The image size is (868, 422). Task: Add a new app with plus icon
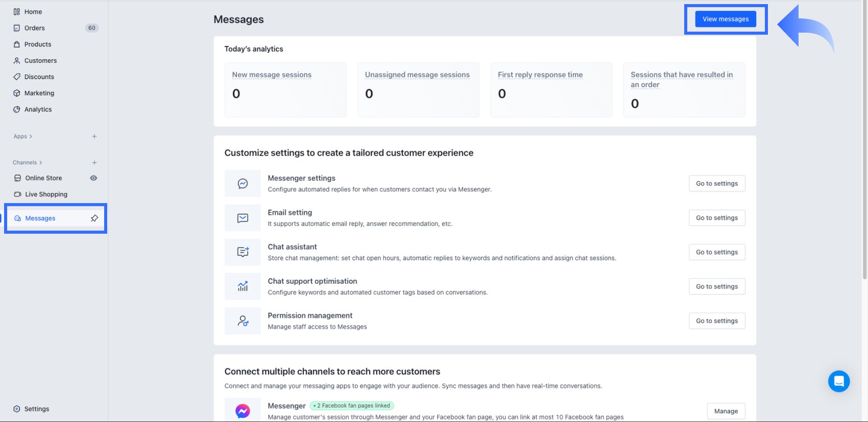(x=94, y=136)
